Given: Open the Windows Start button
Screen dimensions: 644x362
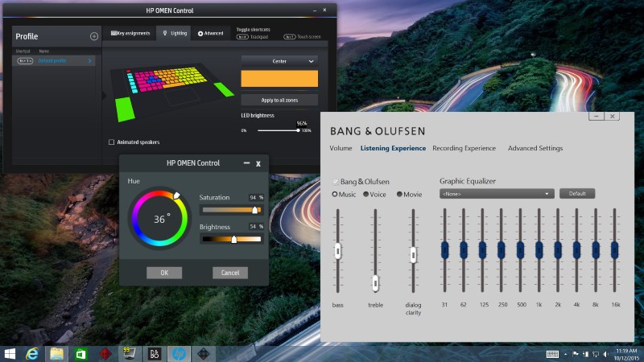Looking at the screenshot, I should pyautogui.click(x=10, y=354).
